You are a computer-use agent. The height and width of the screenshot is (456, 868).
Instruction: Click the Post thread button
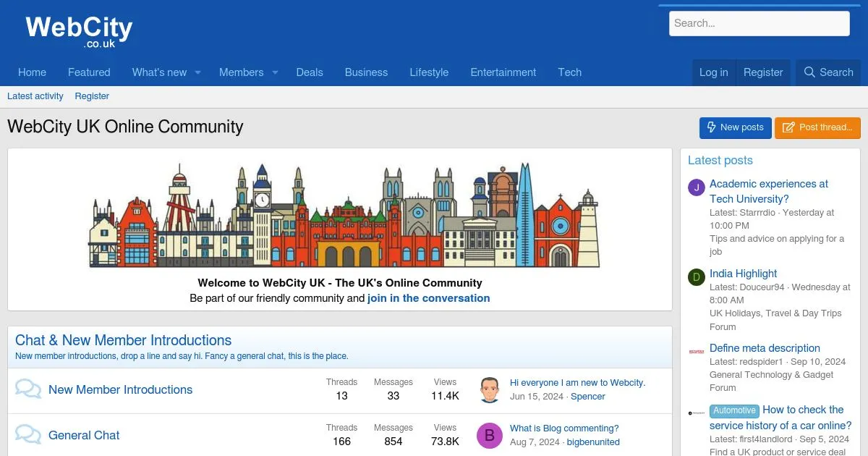pyautogui.click(x=817, y=127)
